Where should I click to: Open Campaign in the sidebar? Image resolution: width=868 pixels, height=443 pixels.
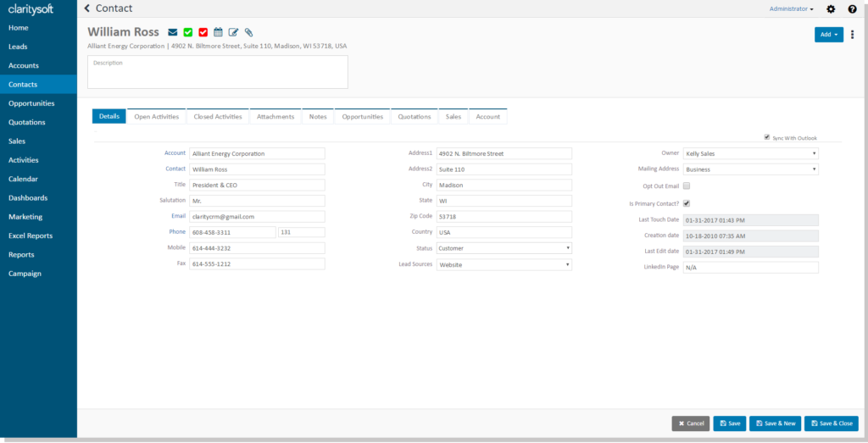38,274
